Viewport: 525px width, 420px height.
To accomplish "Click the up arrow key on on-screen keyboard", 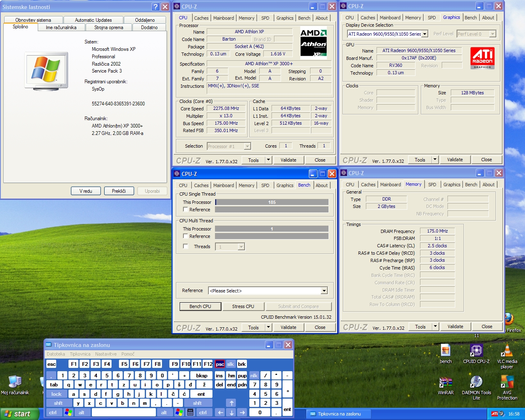I will click(231, 403).
